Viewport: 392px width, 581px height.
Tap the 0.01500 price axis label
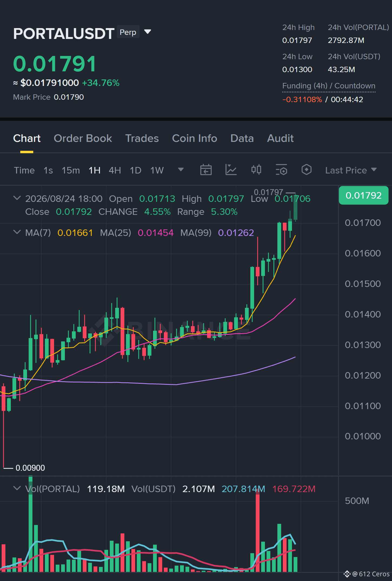pyautogui.click(x=363, y=284)
